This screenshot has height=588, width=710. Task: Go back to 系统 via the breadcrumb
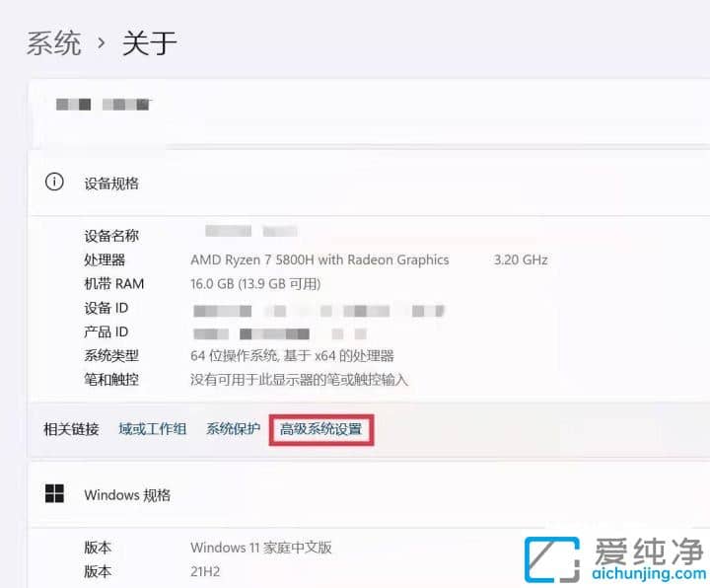pyautogui.click(x=53, y=43)
